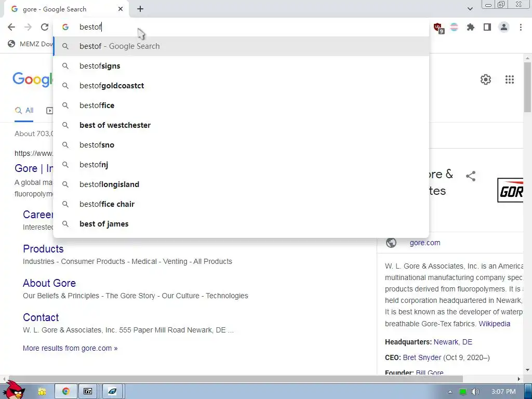Open the file explorer taskbar icon

coord(42,392)
